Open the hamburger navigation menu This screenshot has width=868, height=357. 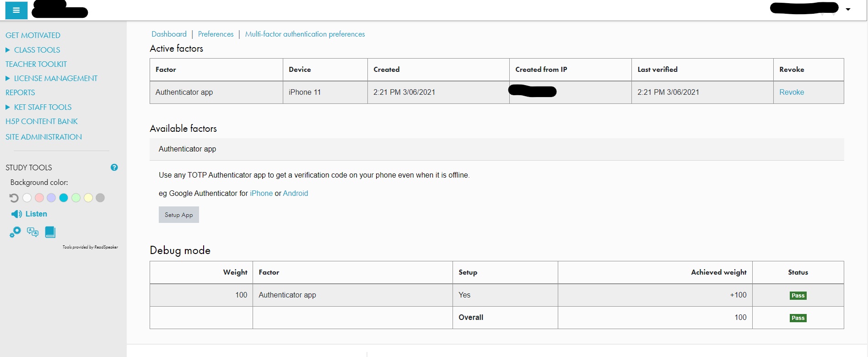click(x=16, y=10)
